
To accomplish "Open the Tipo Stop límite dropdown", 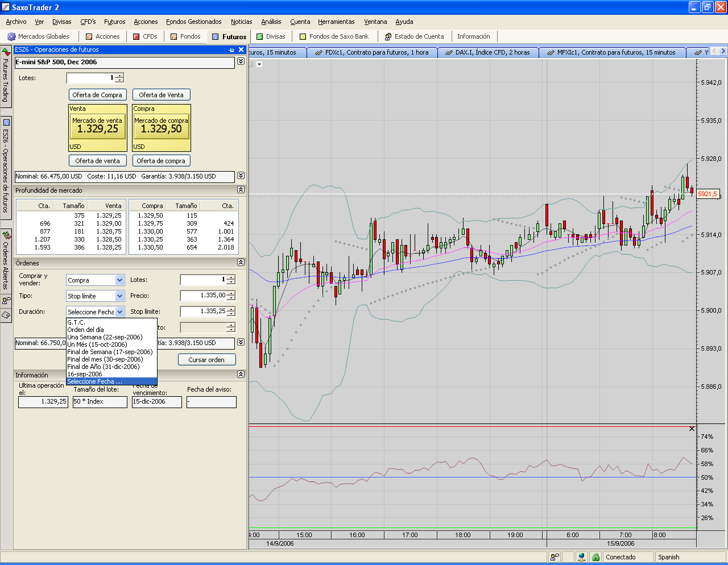I will [x=119, y=296].
